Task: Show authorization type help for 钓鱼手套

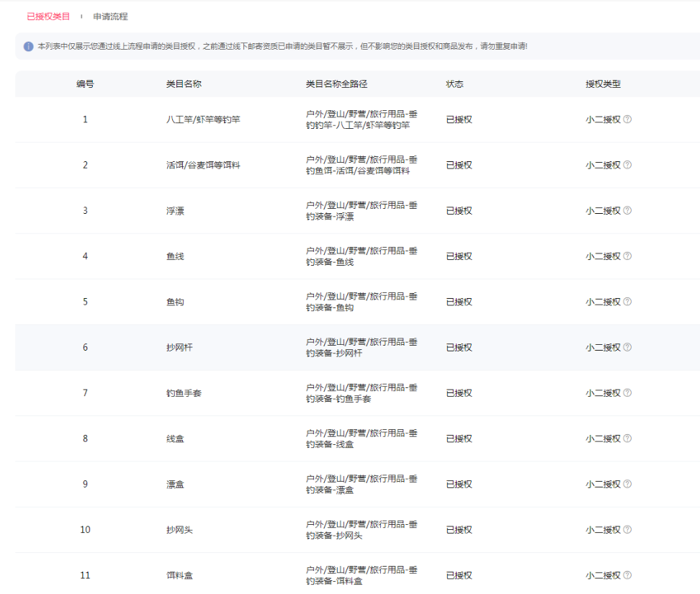Action: [x=627, y=393]
